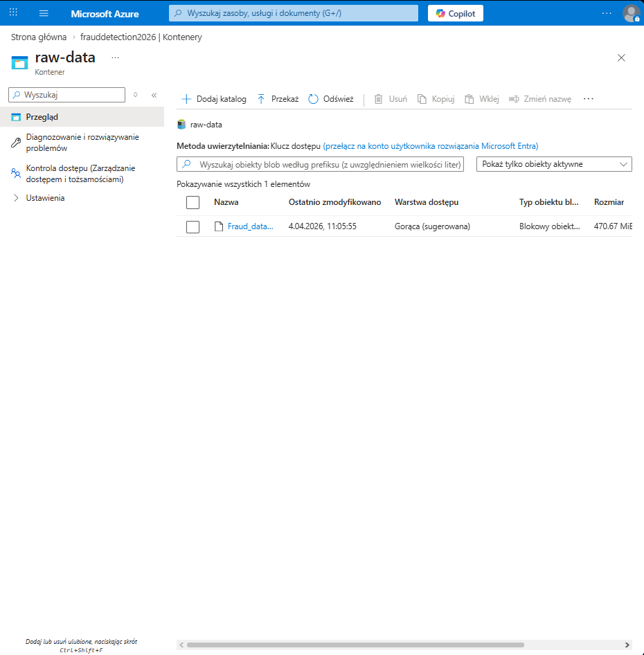Click the Pokazywanie wszystkich 1 elementów text
The height and width of the screenshot is (655, 644).
(x=243, y=184)
